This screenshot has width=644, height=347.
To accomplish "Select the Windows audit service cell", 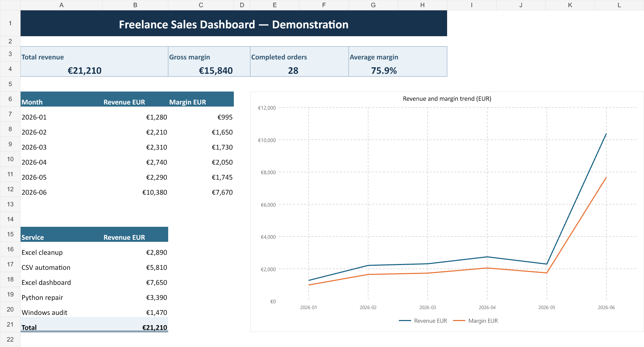I will pyautogui.click(x=62, y=309).
